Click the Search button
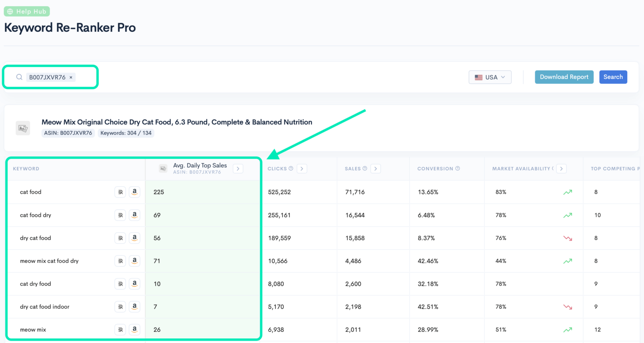 click(x=613, y=77)
